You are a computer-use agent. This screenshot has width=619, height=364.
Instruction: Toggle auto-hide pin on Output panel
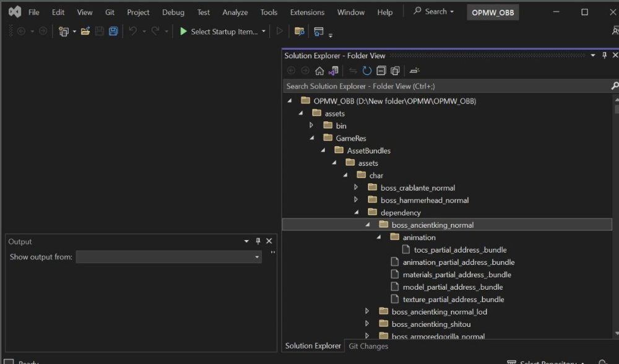click(258, 241)
